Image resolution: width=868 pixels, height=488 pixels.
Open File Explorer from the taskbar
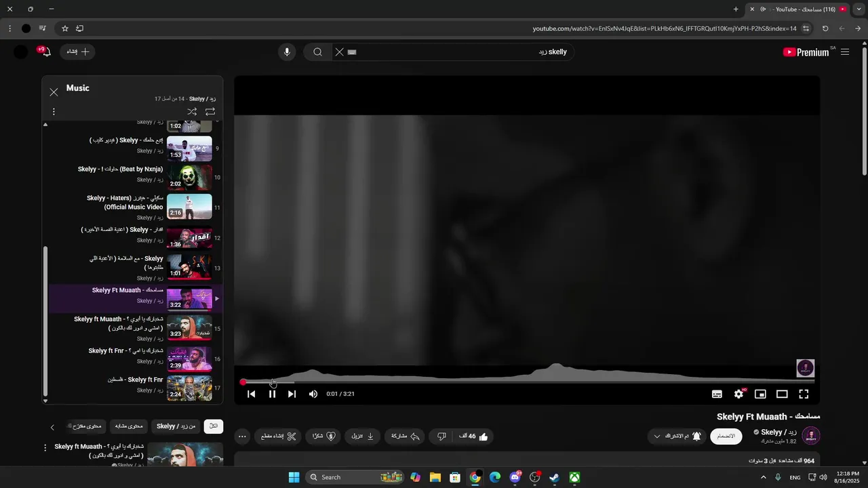435,477
